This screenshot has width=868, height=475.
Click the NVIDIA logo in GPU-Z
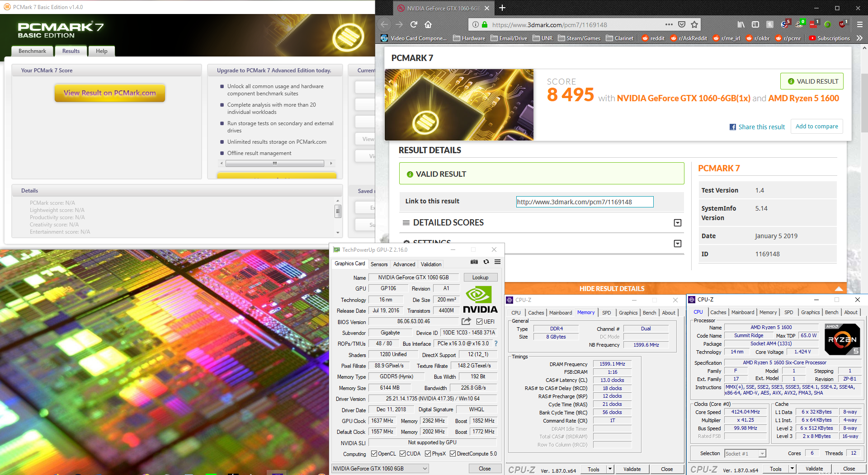pyautogui.click(x=480, y=300)
